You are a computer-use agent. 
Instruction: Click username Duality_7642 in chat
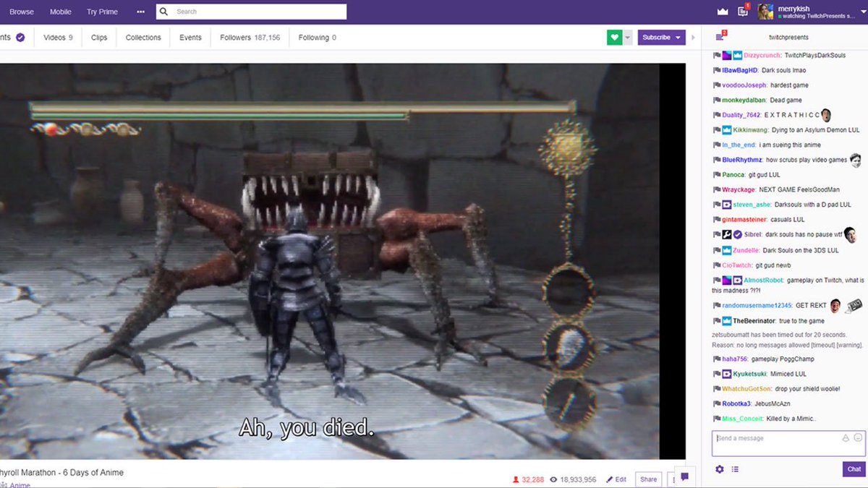click(741, 116)
